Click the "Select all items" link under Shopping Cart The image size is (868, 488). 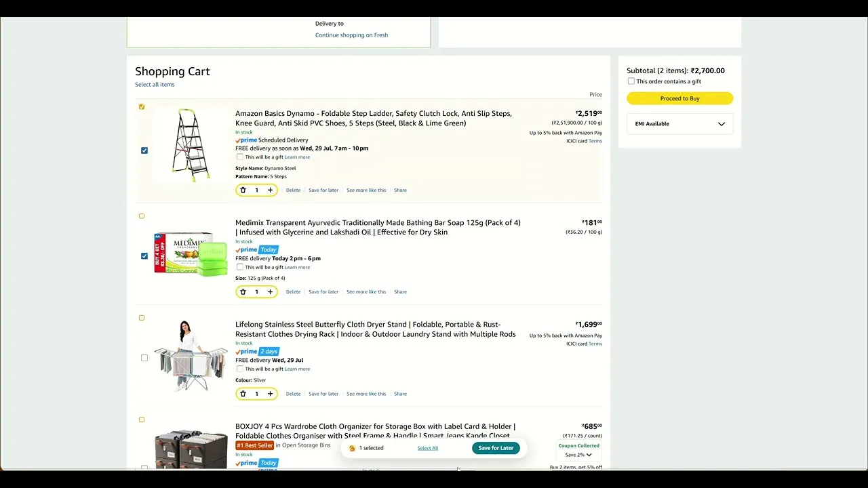tap(155, 85)
